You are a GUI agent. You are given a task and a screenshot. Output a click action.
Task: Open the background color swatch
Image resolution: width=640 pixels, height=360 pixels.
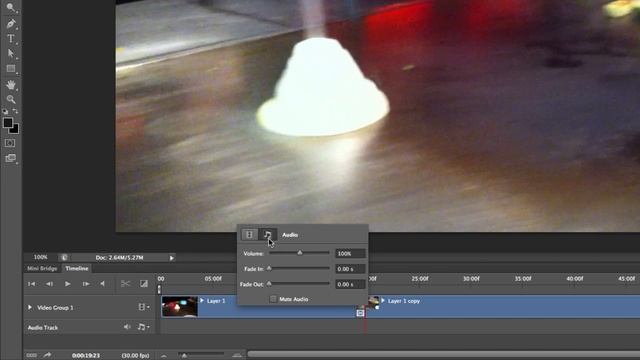point(15,130)
